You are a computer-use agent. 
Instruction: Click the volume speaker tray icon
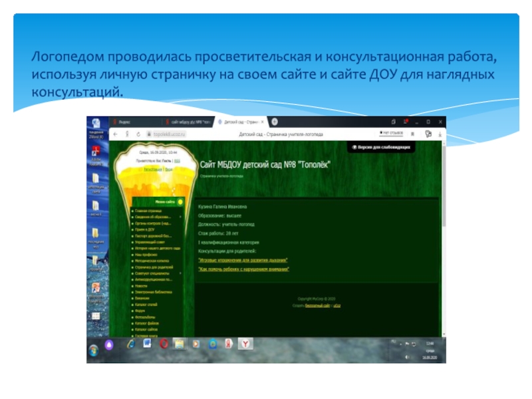coord(407,357)
